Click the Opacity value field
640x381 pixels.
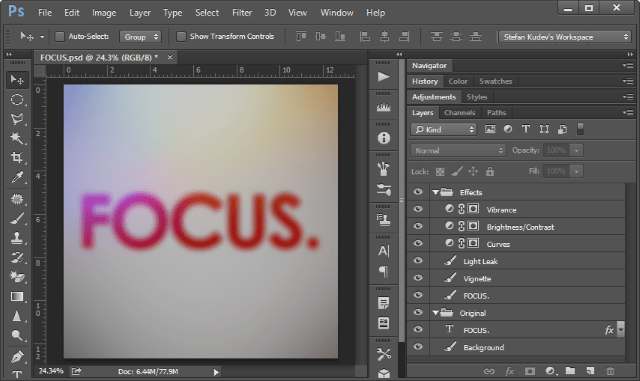556,150
